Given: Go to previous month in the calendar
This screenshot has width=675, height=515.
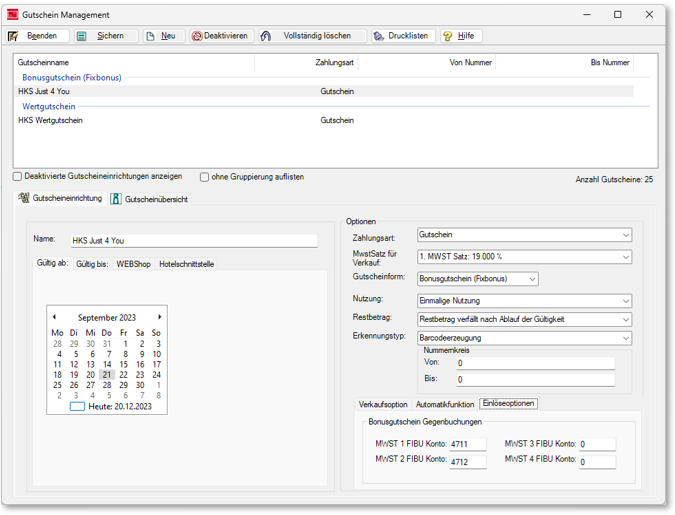Looking at the screenshot, I should pyautogui.click(x=54, y=317).
